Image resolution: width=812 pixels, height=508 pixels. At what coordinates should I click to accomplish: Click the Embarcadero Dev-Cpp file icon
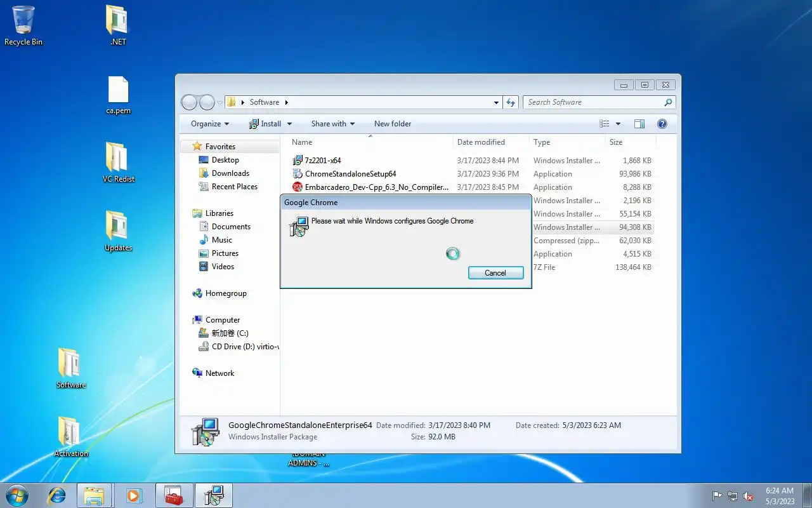tap(298, 187)
